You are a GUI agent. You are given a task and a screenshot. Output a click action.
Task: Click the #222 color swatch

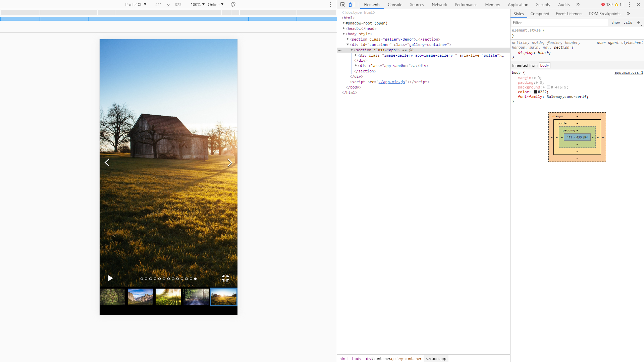535,92
